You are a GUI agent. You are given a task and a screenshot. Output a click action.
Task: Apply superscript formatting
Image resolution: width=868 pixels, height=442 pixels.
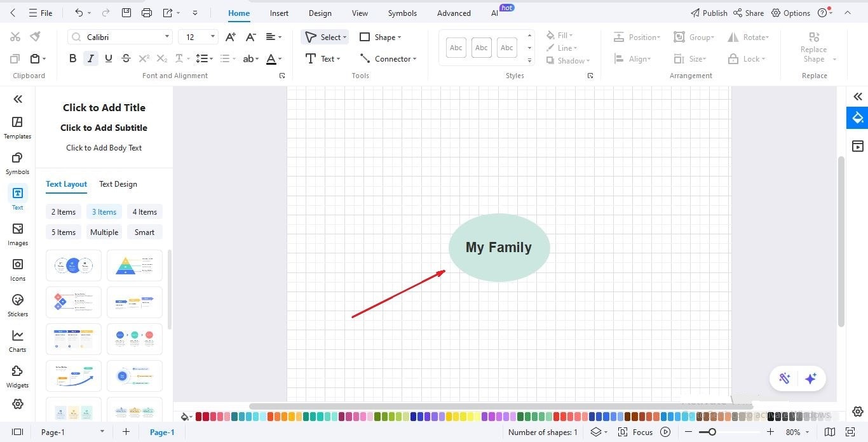point(144,58)
